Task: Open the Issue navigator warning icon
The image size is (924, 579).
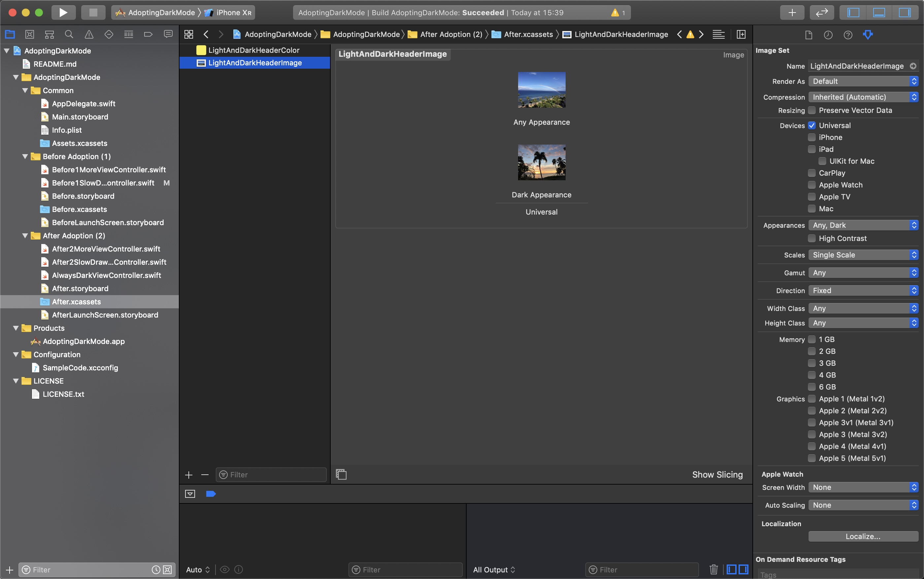Action: 89,34
